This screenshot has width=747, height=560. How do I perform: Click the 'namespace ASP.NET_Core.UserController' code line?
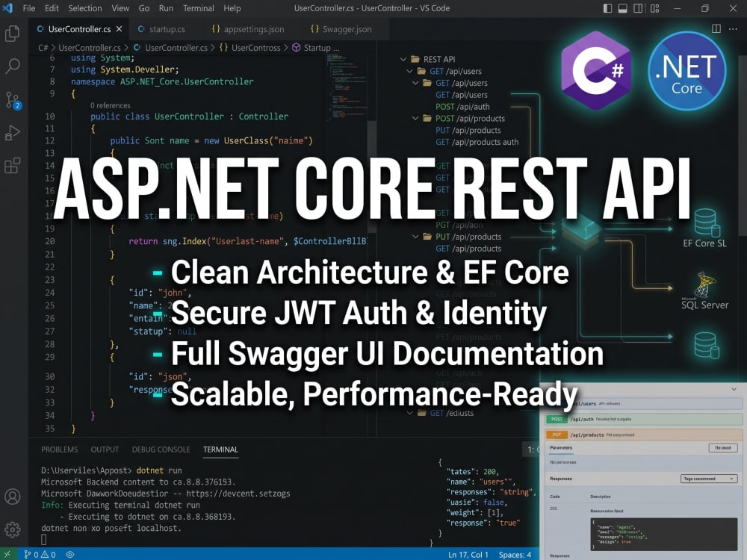162,81
